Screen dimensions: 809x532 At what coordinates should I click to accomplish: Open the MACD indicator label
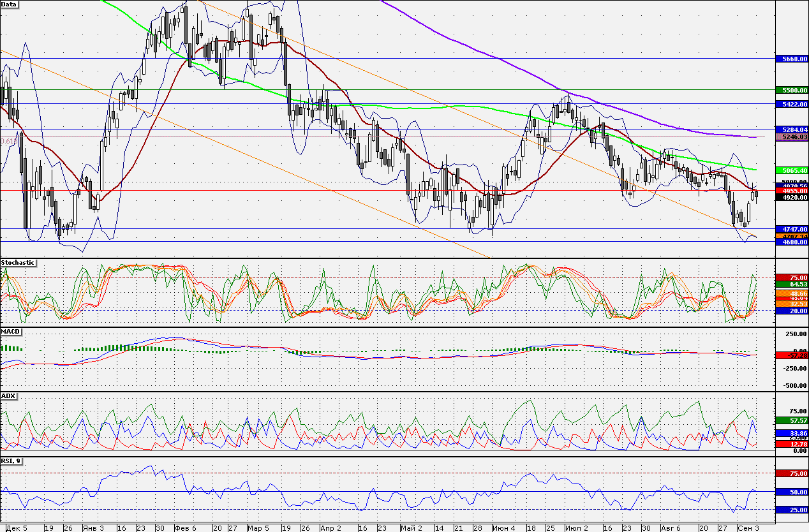pyautogui.click(x=10, y=332)
